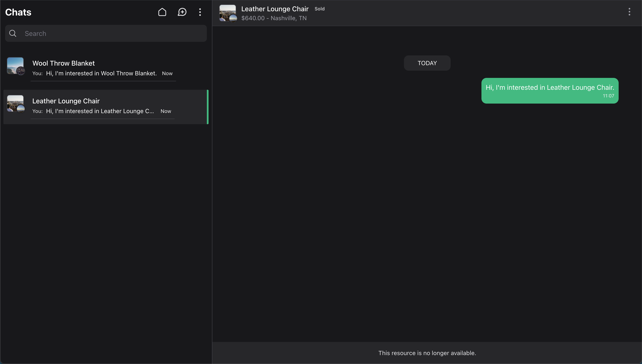The width and height of the screenshot is (642, 364).
Task: Click the Now timestamp on Wool Throw Blanket row
Action: click(167, 73)
